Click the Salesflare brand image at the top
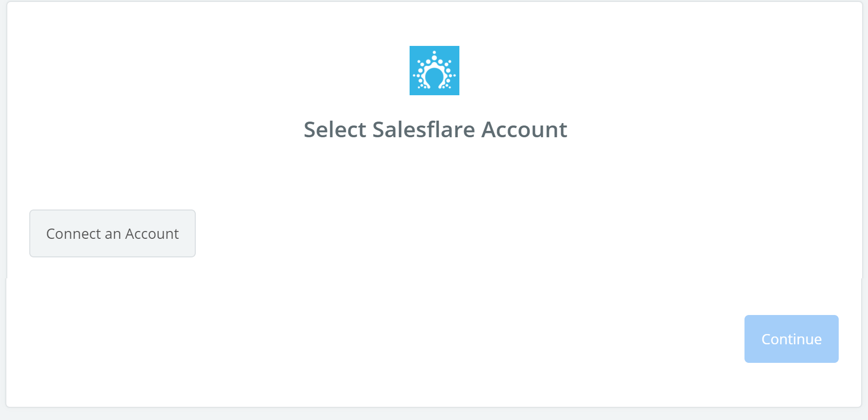This screenshot has width=868, height=420. click(x=434, y=70)
